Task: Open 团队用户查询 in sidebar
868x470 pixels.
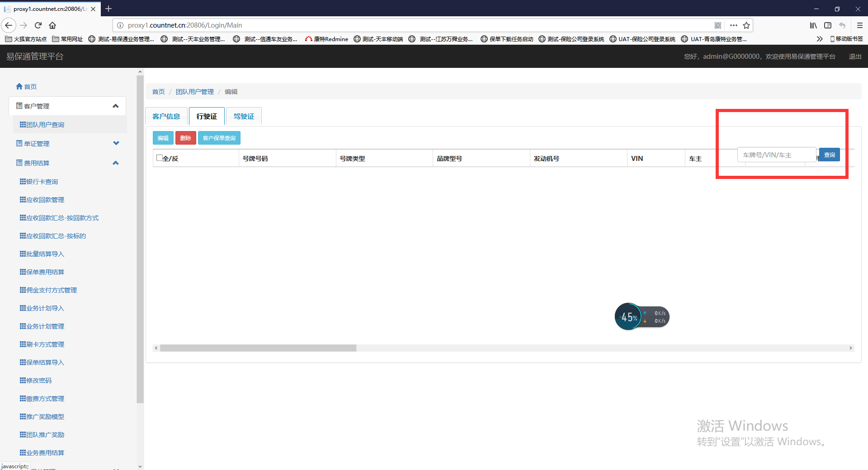Action: pos(42,125)
